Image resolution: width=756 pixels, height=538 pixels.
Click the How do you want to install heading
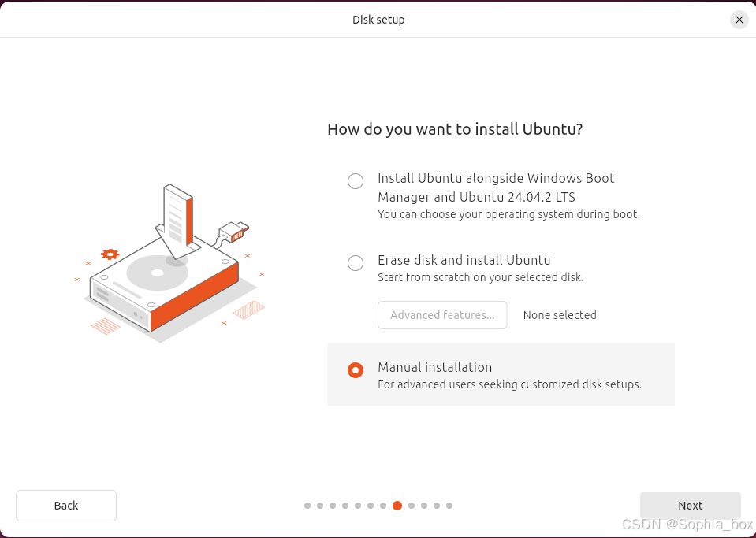(x=455, y=129)
